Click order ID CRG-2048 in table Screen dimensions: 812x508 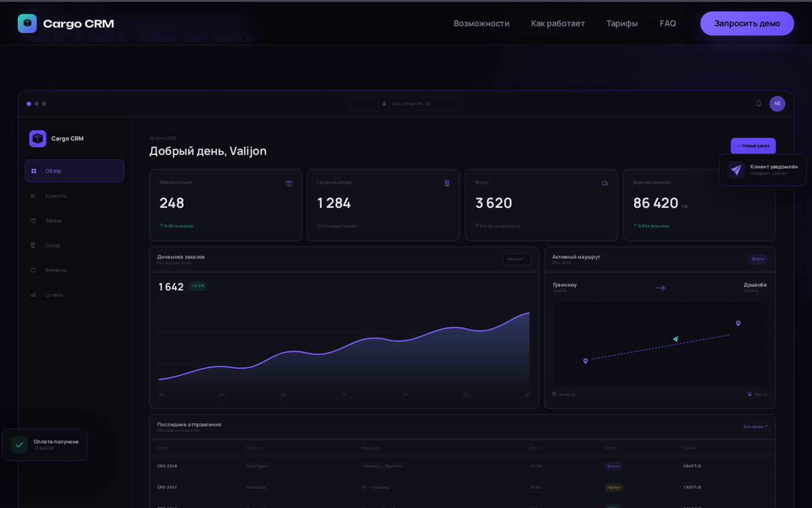[167, 466]
